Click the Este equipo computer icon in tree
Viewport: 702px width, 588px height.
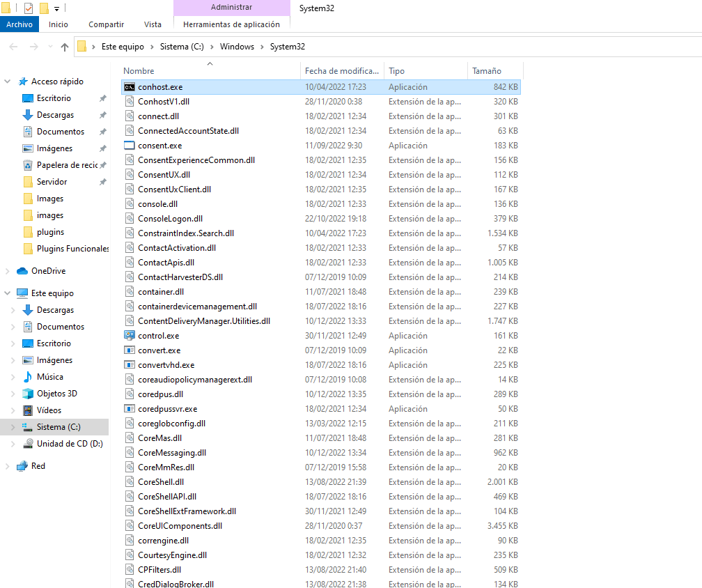click(x=22, y=293)
